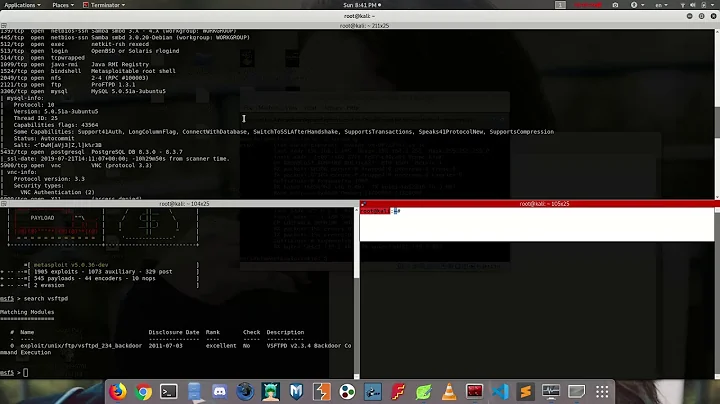Open Sublime Text from the dock
The height and width of the screenshot is (404, 720).
coord(525,392)
